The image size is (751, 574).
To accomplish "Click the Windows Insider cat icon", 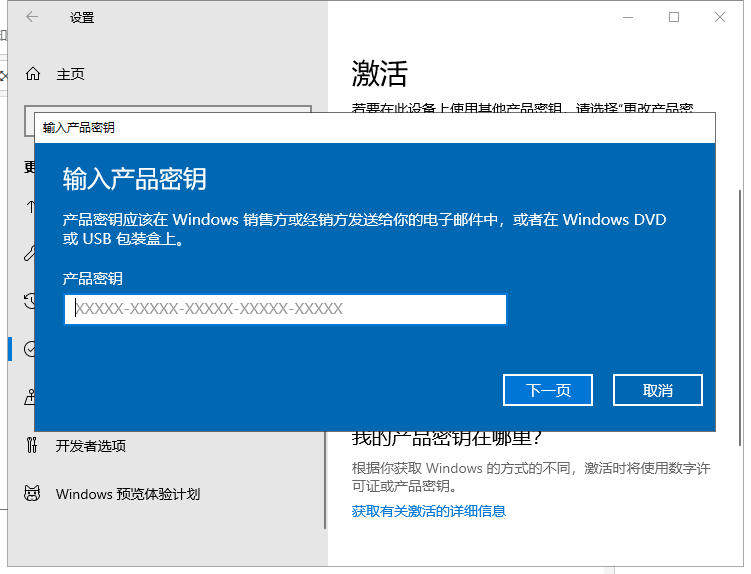I will tap(32, 493).
